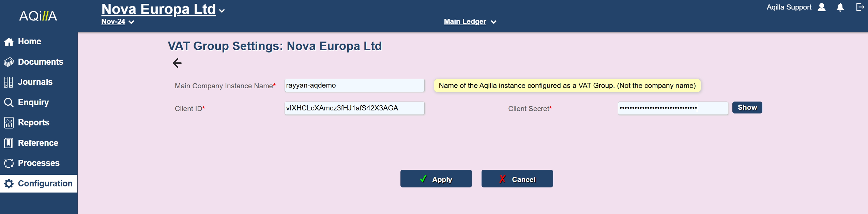Open Reports via its chart icon
This screenshot has height=214, width=868.
point(9,123)
